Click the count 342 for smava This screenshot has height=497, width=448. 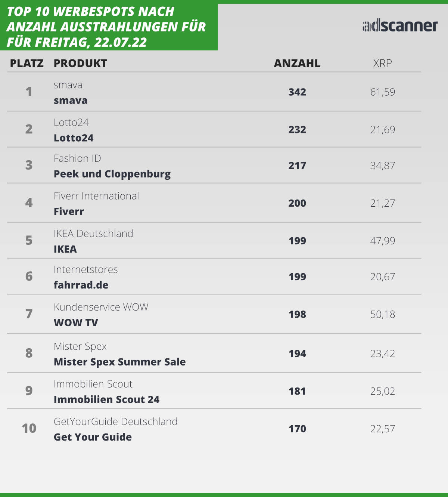click(x=297, y=92)
